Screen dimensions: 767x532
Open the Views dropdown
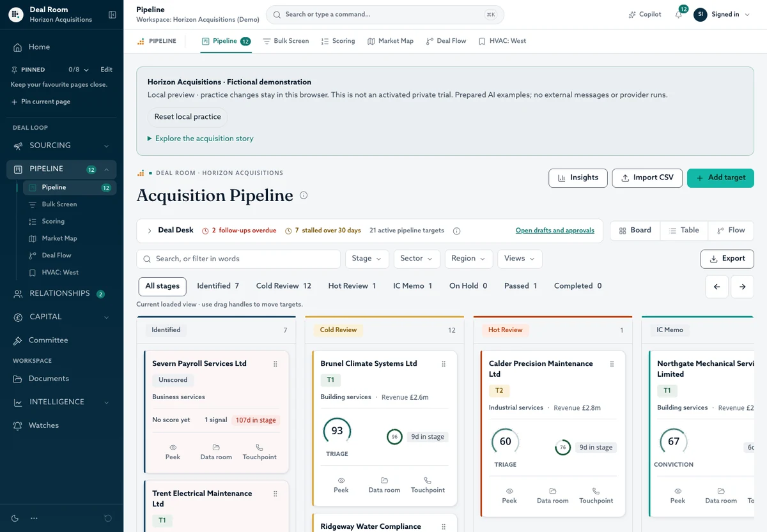[x=520, y=259]
